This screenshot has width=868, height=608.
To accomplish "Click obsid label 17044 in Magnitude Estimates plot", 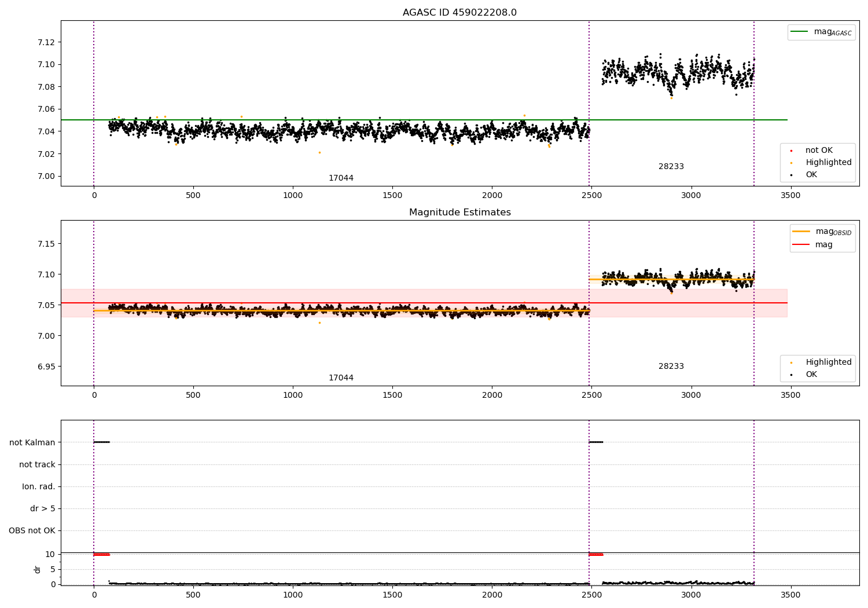I will point(341,378).
